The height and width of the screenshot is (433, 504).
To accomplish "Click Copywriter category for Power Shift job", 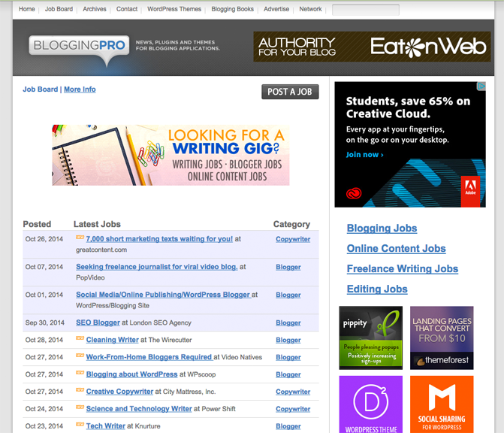I will tap(293, 409).
